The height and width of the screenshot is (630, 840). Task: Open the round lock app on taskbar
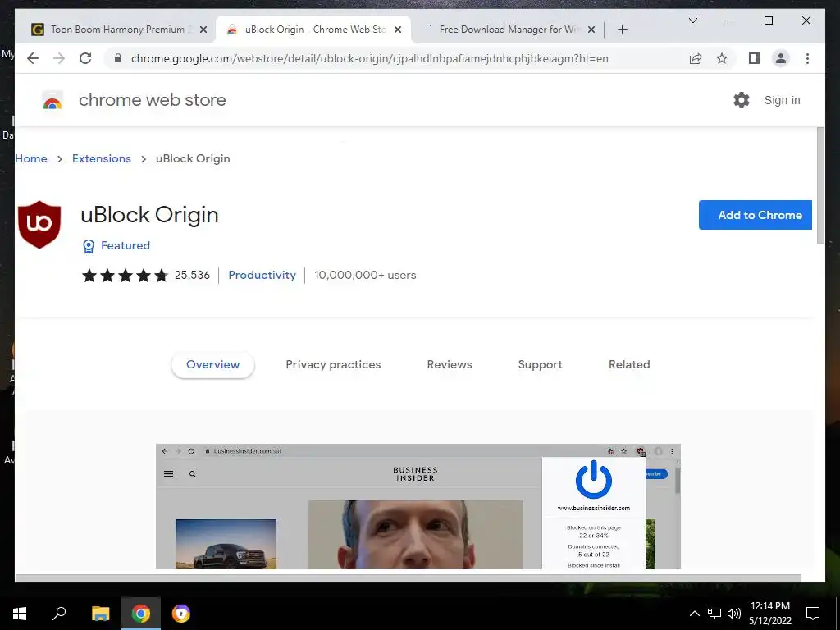[181, 614]
